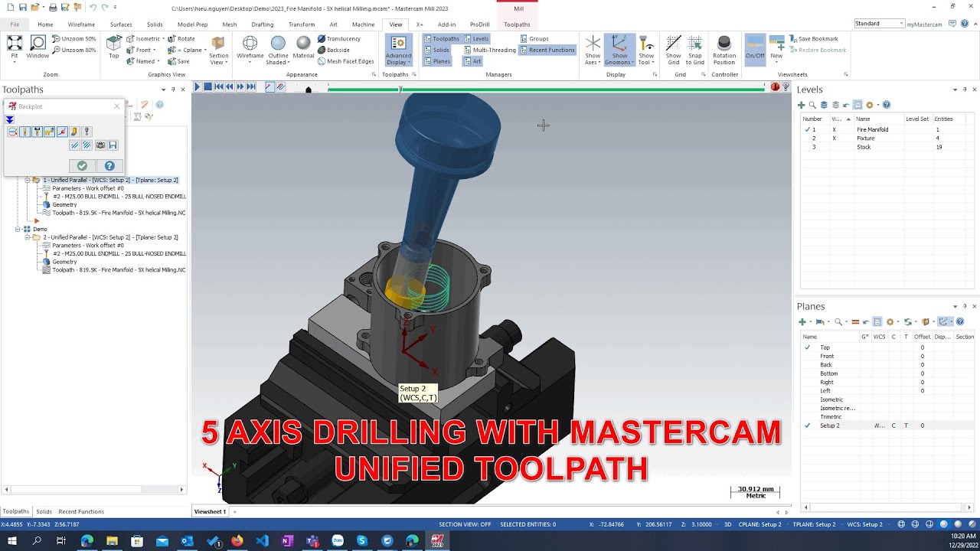Screen dimensions: 980x551
Task: Click Mesh Facet Edges
Action: 345,61
